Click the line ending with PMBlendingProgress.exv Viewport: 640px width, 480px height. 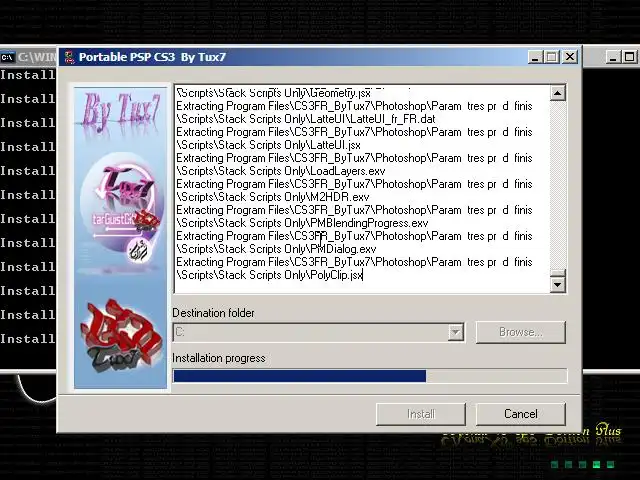click(x=302, y=223)
